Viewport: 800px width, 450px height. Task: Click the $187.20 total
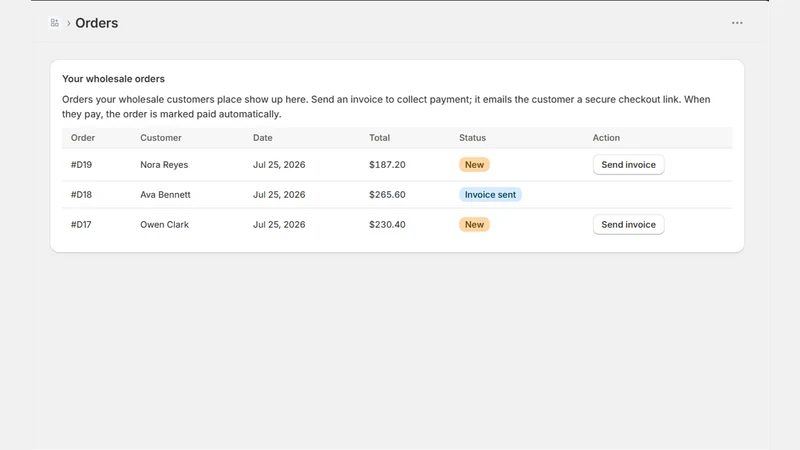387,165
